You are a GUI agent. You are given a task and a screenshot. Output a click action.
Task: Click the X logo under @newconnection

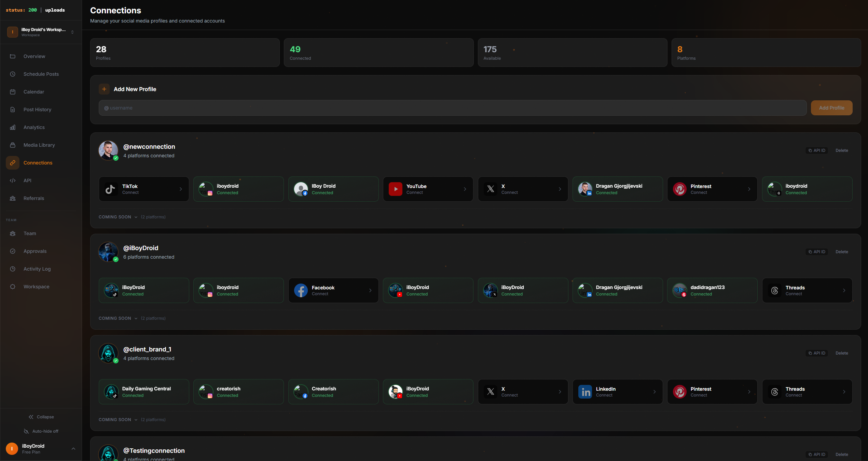491,189
